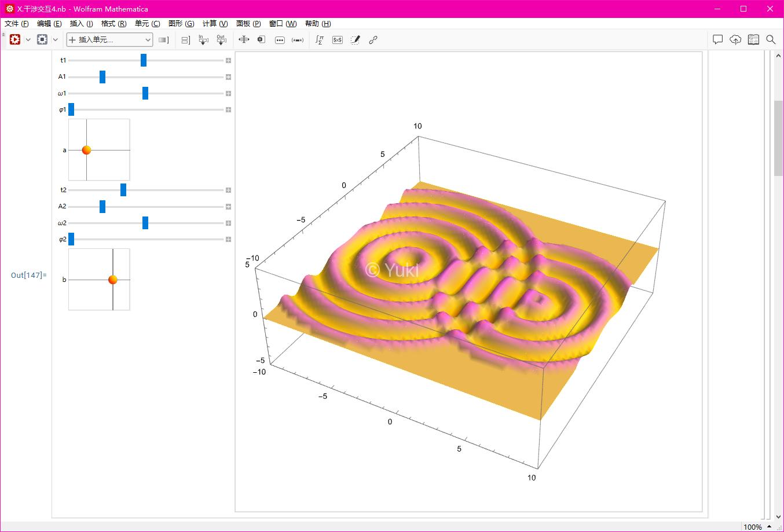Open the 文件 (F) menu

point(16,24)
